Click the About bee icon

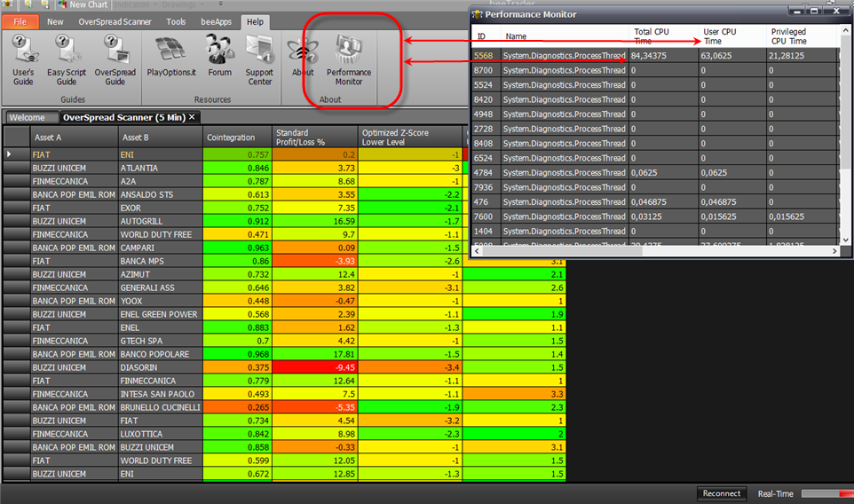click(303, 56)
